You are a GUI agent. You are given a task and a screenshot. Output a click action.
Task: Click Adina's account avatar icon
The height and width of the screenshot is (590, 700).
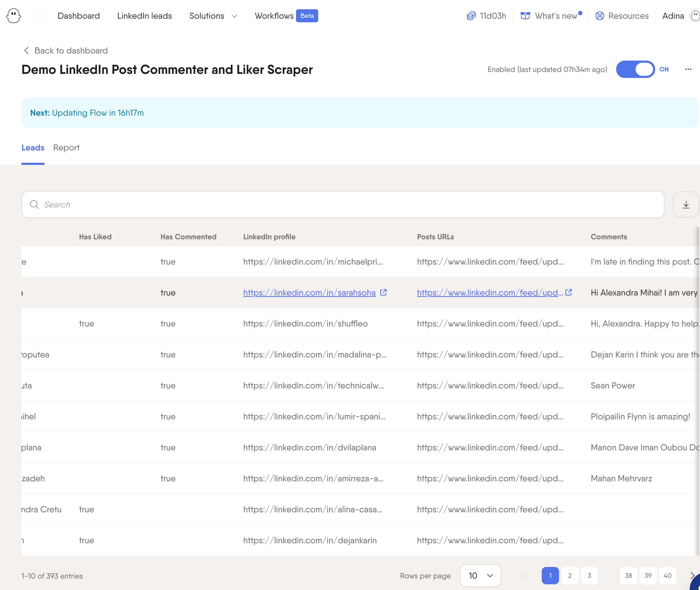pos(695,16)
